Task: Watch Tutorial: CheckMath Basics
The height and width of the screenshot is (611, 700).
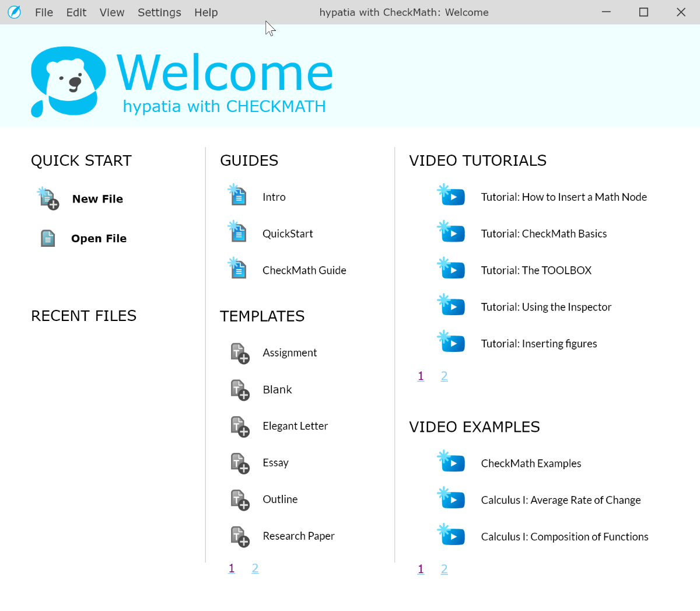Action: (x=544, y=234)
